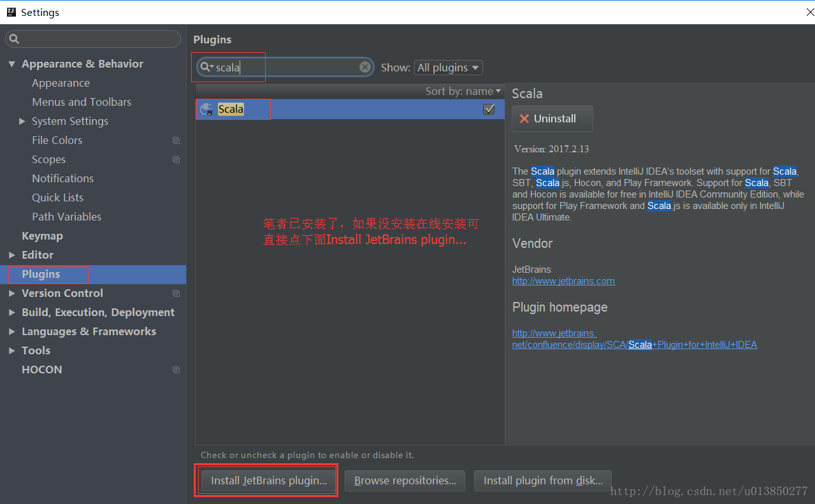
Task: Click the 'Version: 2017.2.13' text
Action: [552, 149]
